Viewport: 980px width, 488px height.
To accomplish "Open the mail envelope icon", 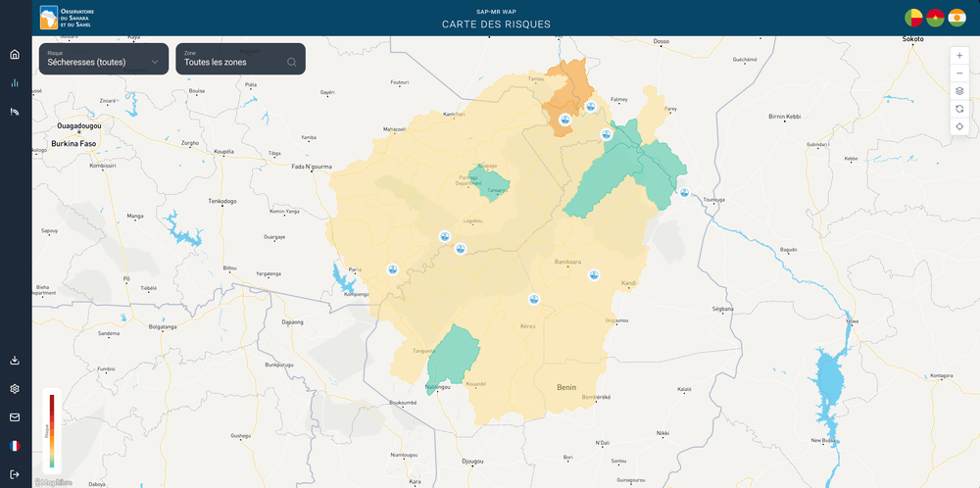I will click(x=15, y=417).
